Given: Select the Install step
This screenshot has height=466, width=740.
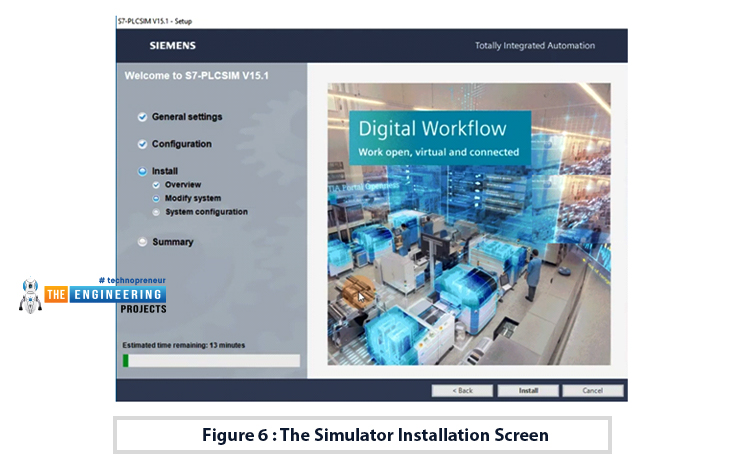Looking at the screenshot, I should (165, 171).
